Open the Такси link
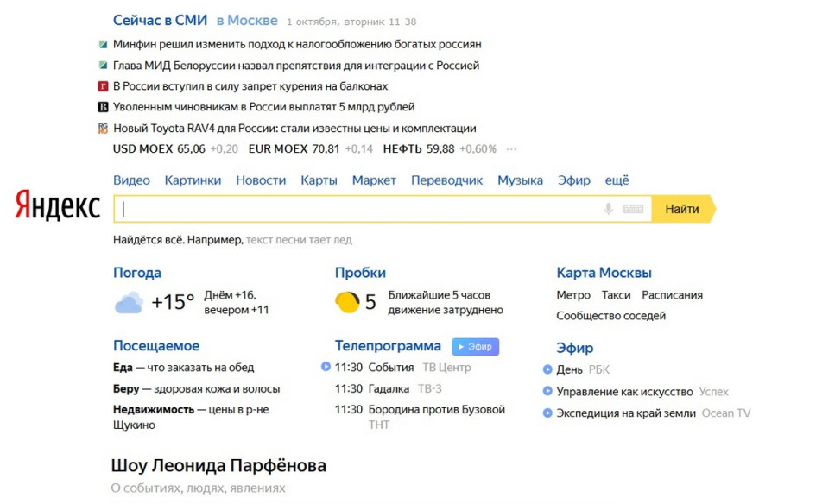The height and width of the screenshot is (504, 816). pos(617,295)
